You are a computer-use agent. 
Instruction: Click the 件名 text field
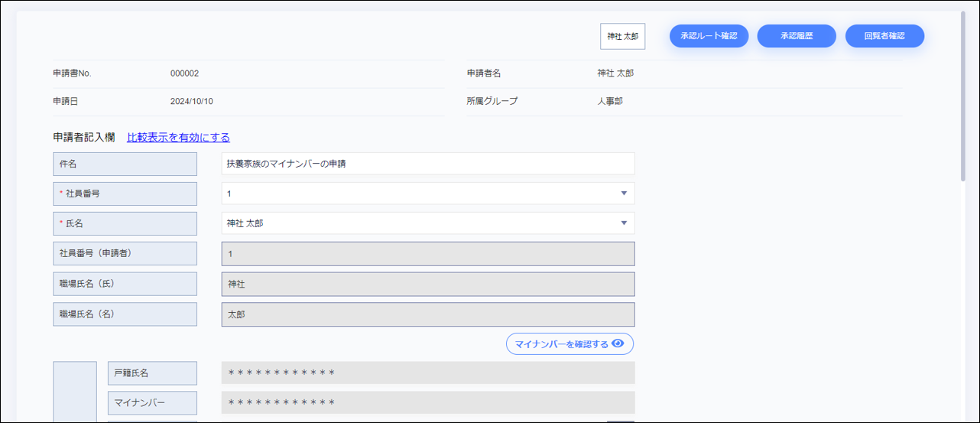(x=427, y=164)
